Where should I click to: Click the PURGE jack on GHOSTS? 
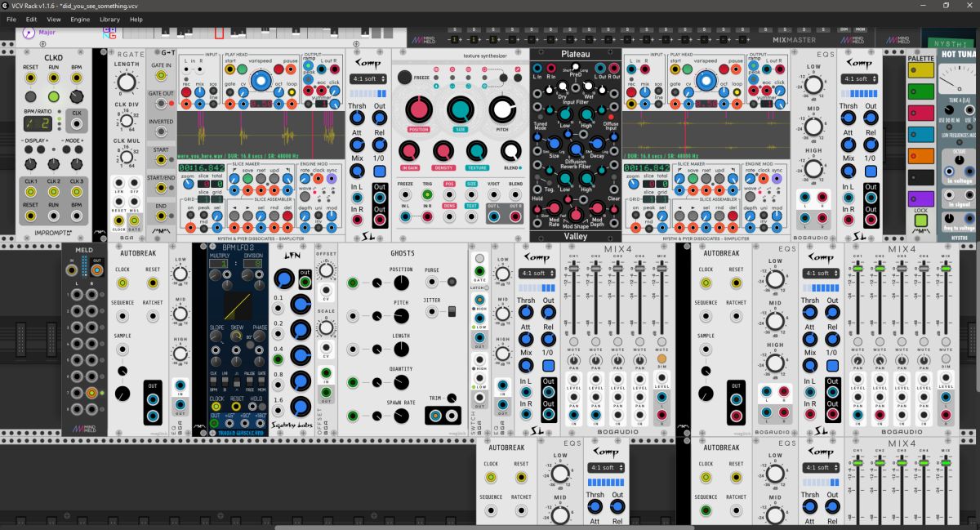(431, 282)
